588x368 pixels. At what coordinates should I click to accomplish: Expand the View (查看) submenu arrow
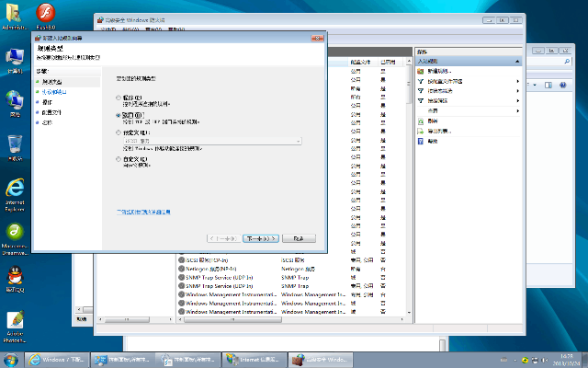pos(518,110)
